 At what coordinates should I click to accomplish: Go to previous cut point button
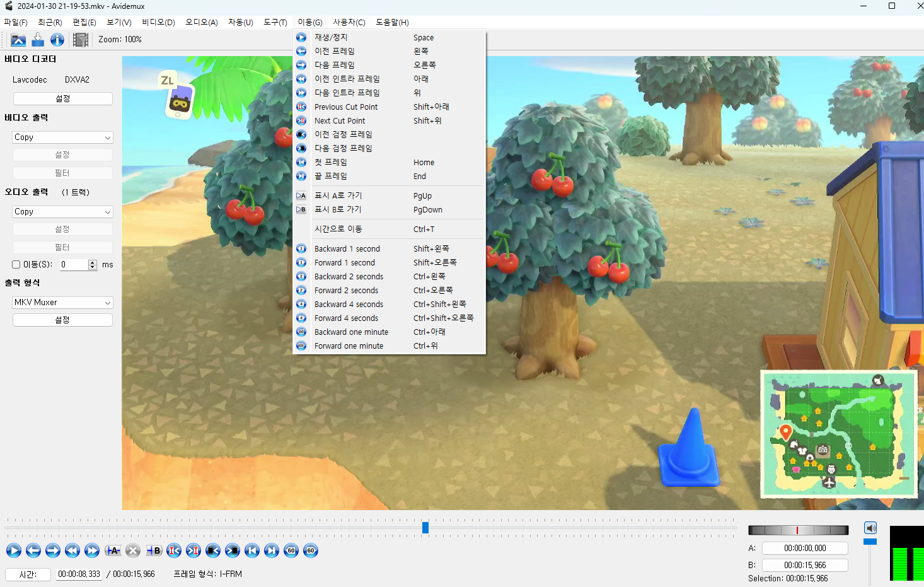pyautogui.click(x=174, y=550)
